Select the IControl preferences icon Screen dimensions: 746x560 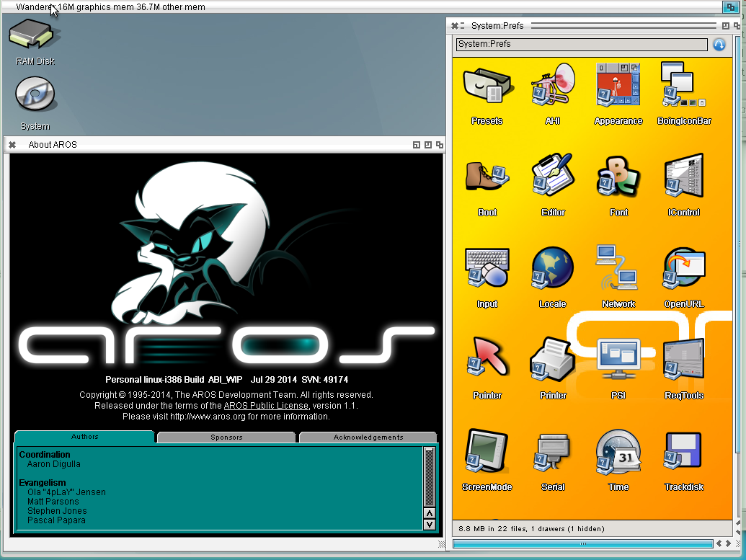[x=683, y=185]
